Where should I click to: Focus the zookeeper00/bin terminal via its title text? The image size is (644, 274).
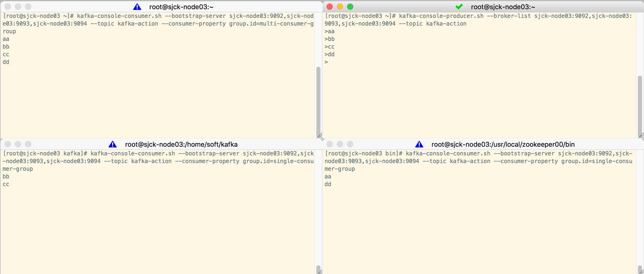coord(503,144)
